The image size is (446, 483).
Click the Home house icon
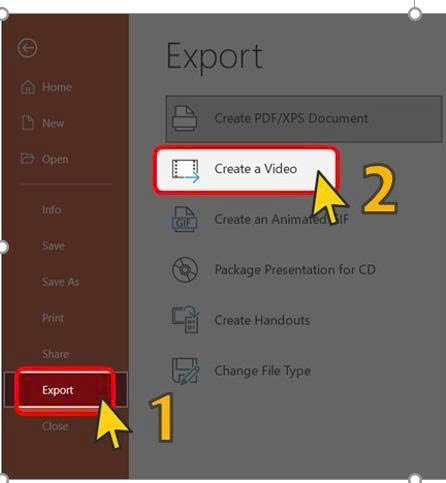tap(28, 87)
